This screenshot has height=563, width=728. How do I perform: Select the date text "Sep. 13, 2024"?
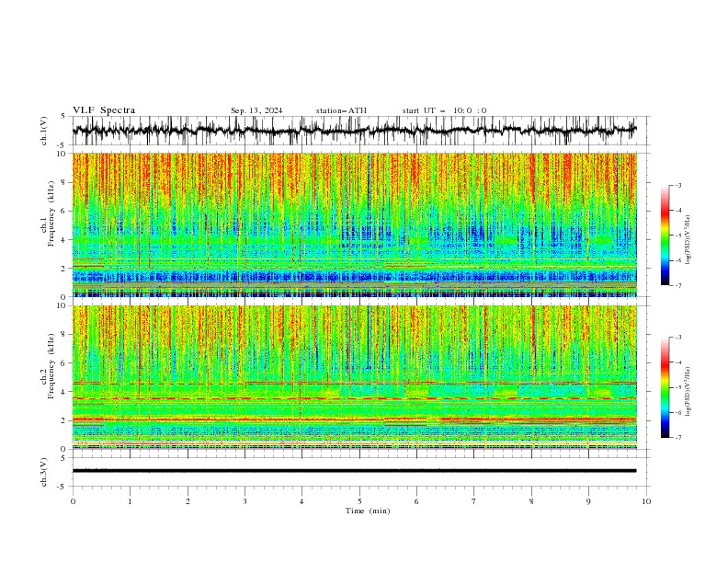pyautogui.click(x=256, y=110)
